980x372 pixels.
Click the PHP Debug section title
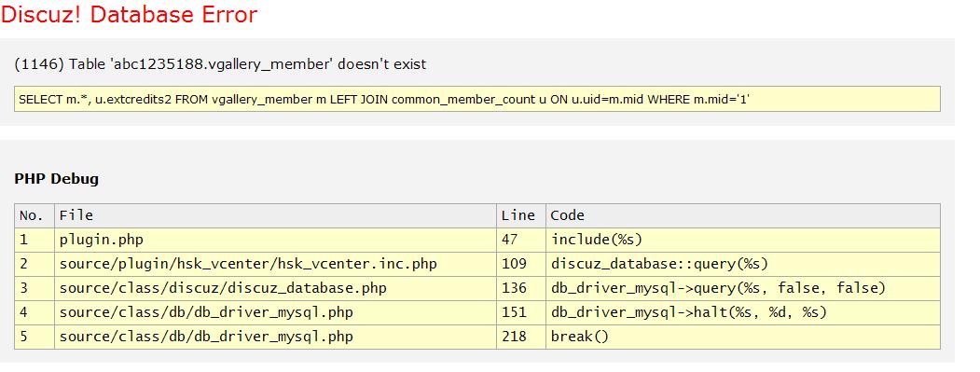click(x=56, y=179)
